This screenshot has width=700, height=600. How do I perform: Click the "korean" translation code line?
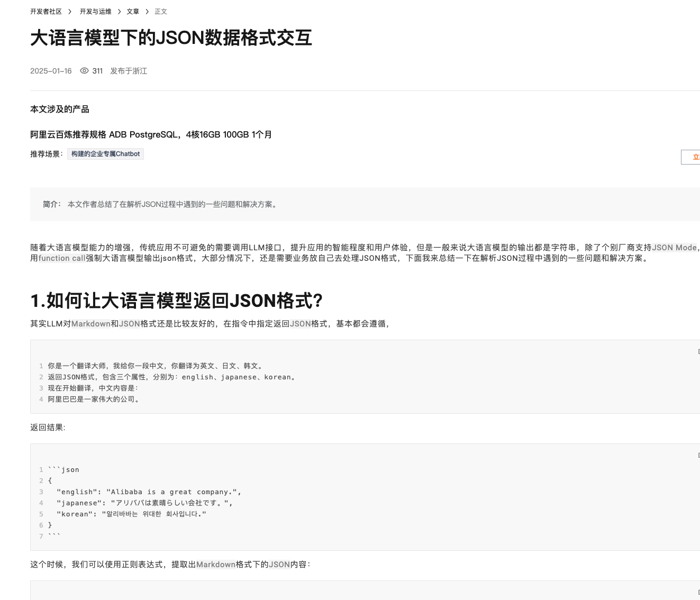coord(131,514)
